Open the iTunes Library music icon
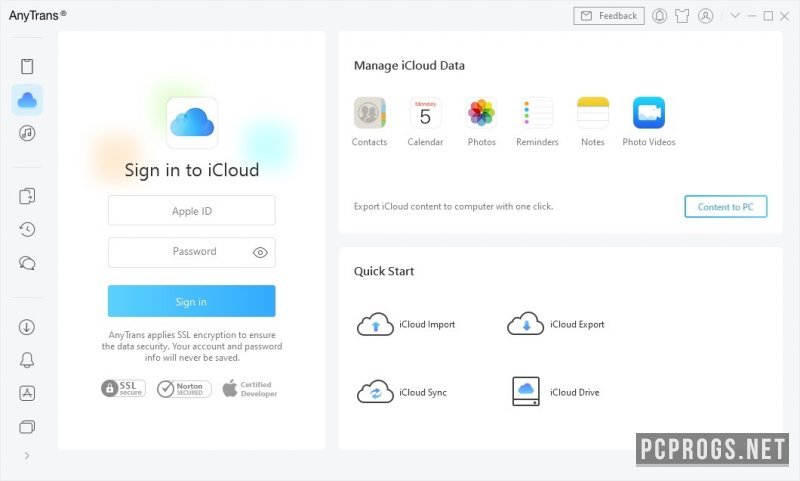This screenshot has width=800, height=481. click(27, 133)
